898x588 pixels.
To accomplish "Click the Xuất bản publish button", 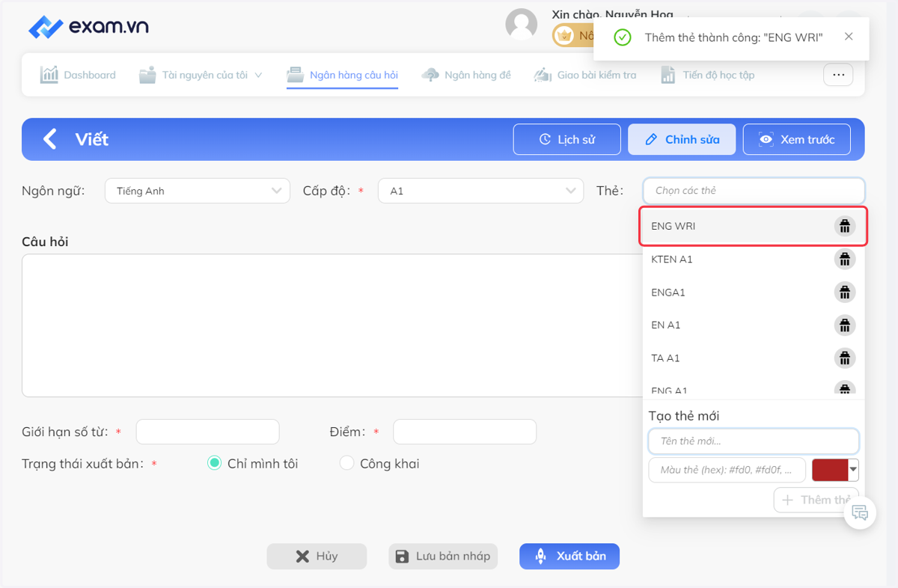I will [569, 557].
